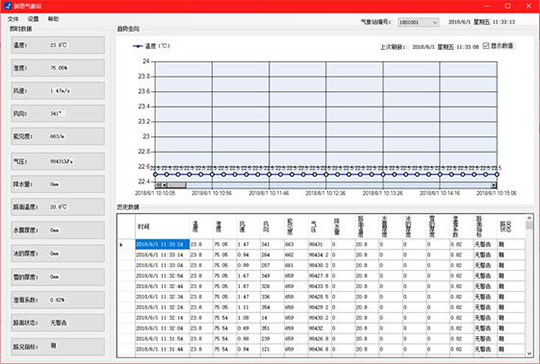
Task: Select the table row timed 11:32:44
Action: tap(322, 286)
